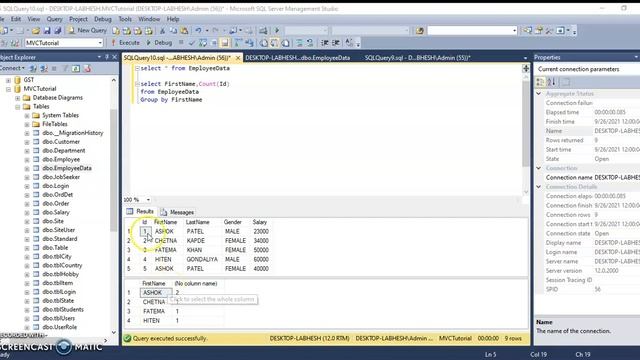
Task: Click the New Query button
Action: tap(87, 31)
